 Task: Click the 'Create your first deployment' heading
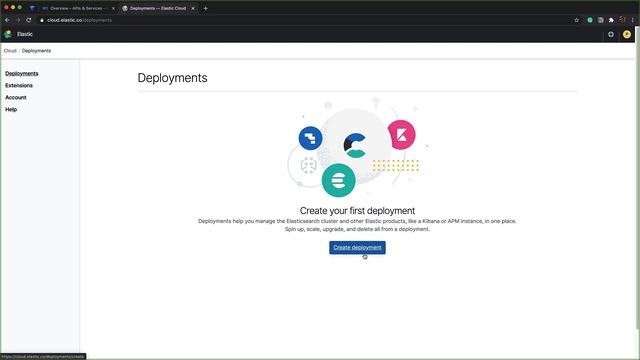click(x=357, y=211)
